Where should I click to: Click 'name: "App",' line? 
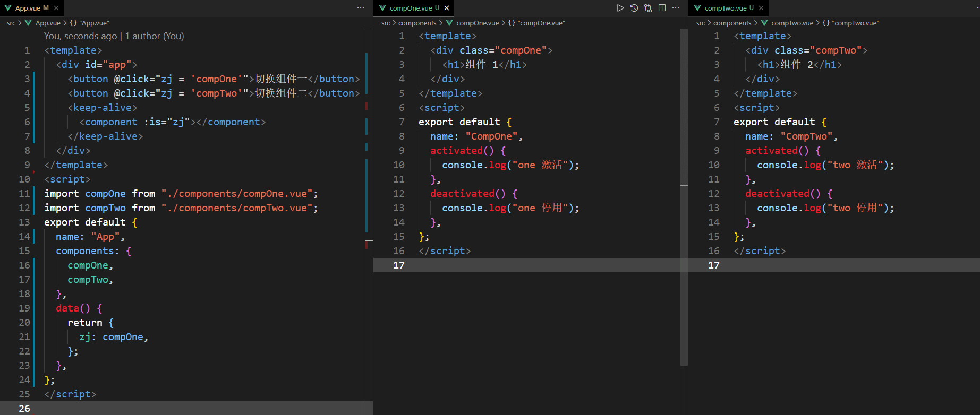pyautogui.click(x=90, y=237)
